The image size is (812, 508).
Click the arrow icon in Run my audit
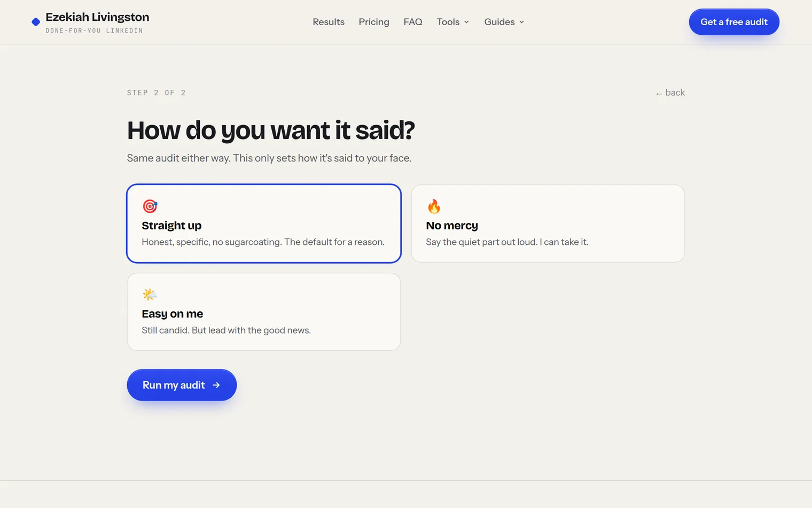coord(216,385)
